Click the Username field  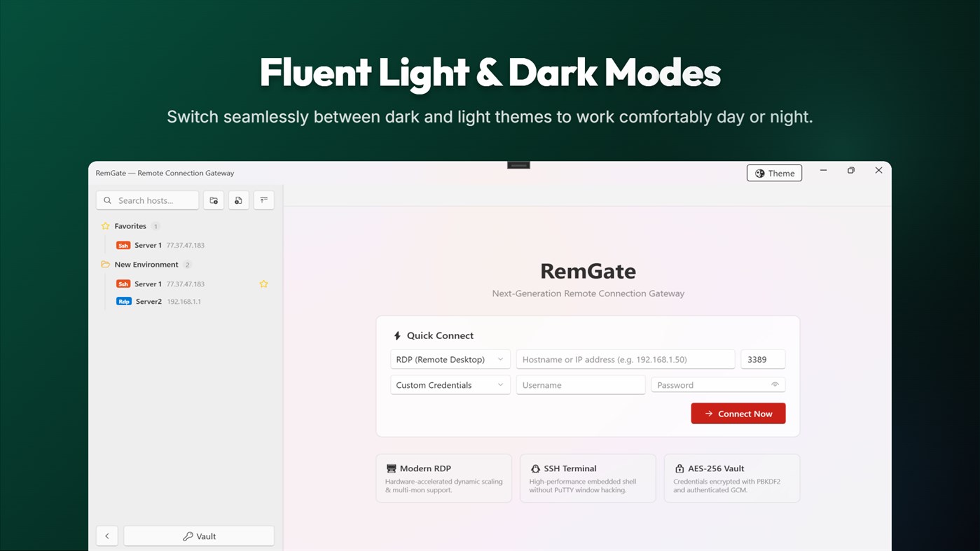click(581, 385)
